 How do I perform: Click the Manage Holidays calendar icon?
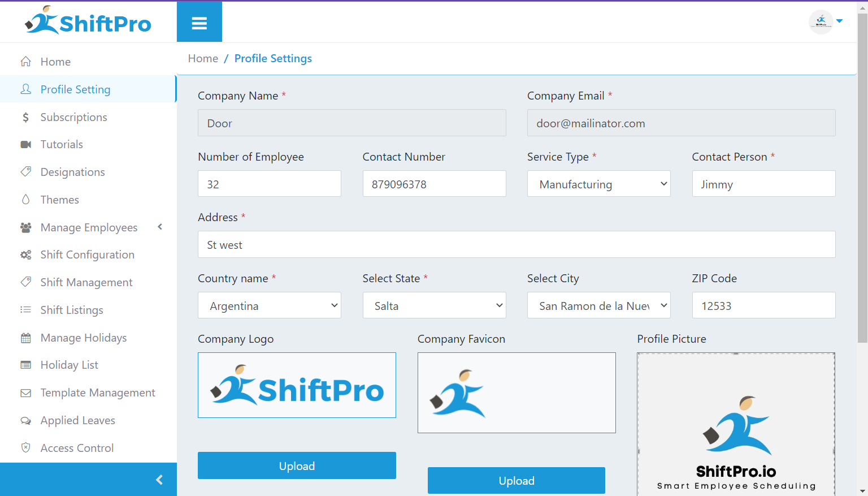pos(26,338)
